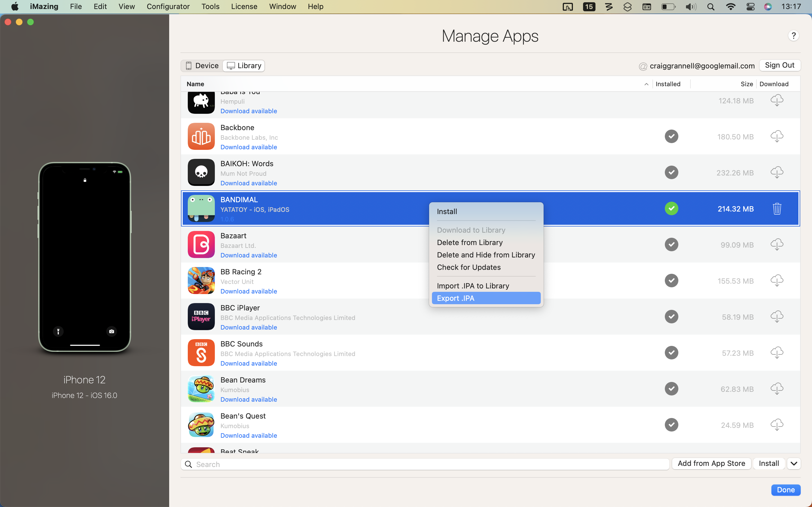
Task: Click the installed checkmark for BBC Sounds
Action: click(x=671, y=353)
